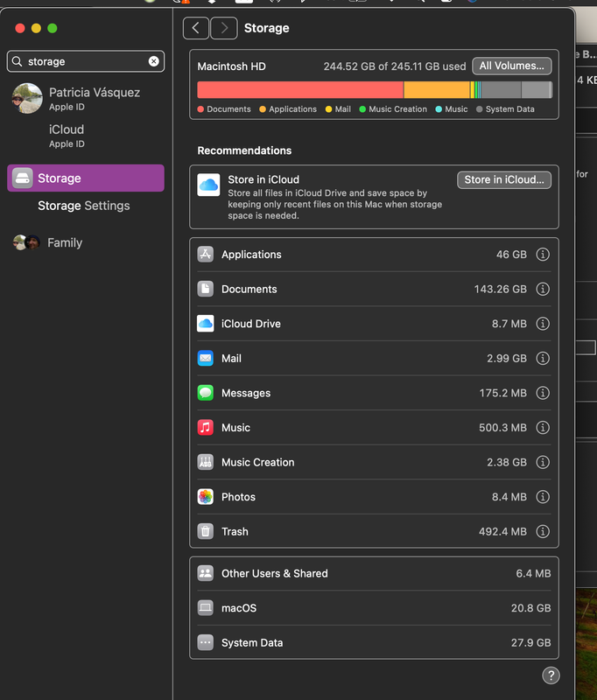Focus the storage search input field
597x700 pixels.
[86, 61]
